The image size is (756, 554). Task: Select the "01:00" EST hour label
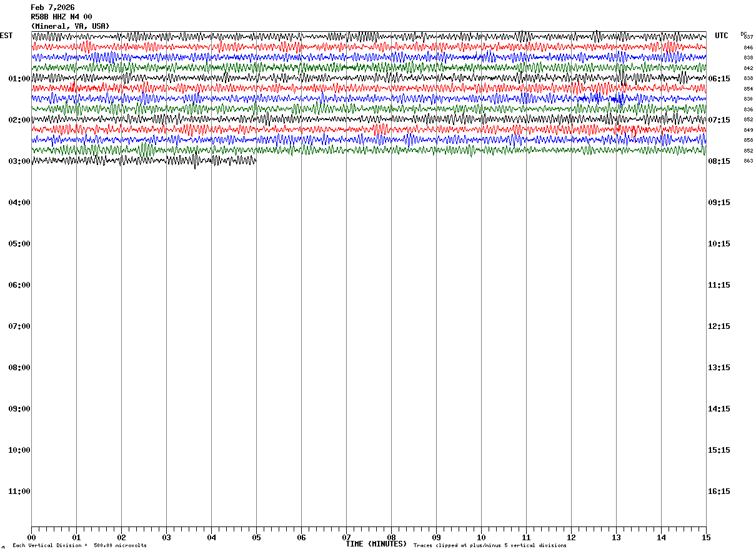19,79
